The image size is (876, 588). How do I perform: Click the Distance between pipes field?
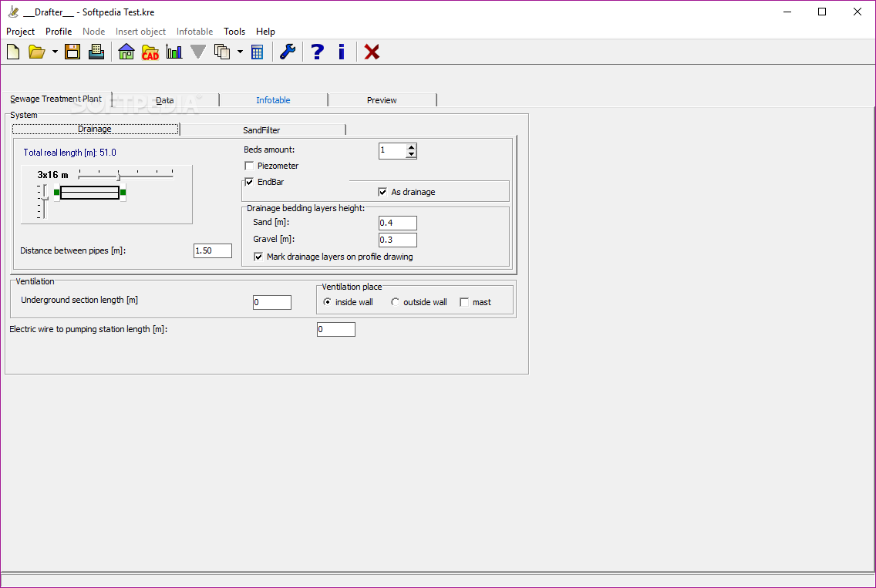point(213,250)
